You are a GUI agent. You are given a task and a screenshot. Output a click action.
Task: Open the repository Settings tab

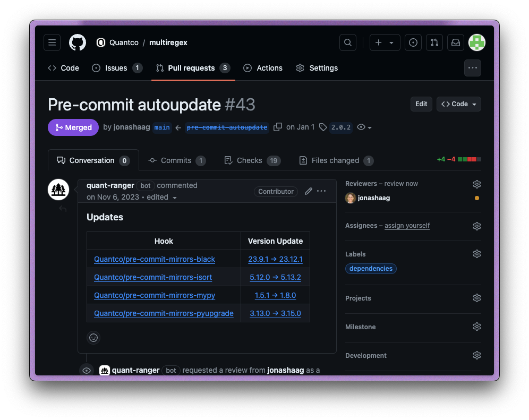click(x=317, y=68)
